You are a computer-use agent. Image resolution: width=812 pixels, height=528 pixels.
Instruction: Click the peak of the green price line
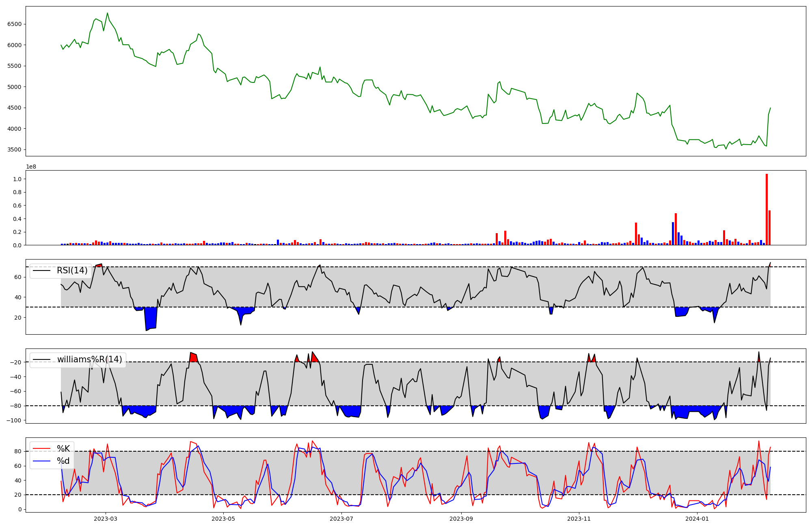click(108, 13)
